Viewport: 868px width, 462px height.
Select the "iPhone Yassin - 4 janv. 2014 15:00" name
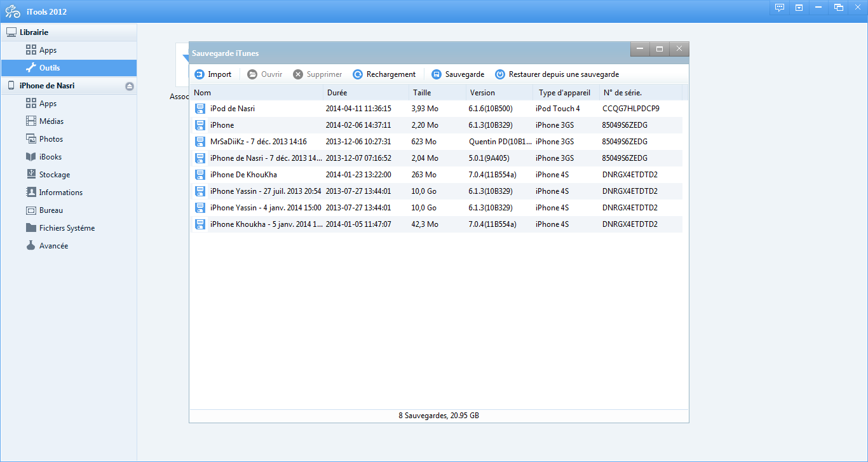pyautogui.click(x=266, y=208)
